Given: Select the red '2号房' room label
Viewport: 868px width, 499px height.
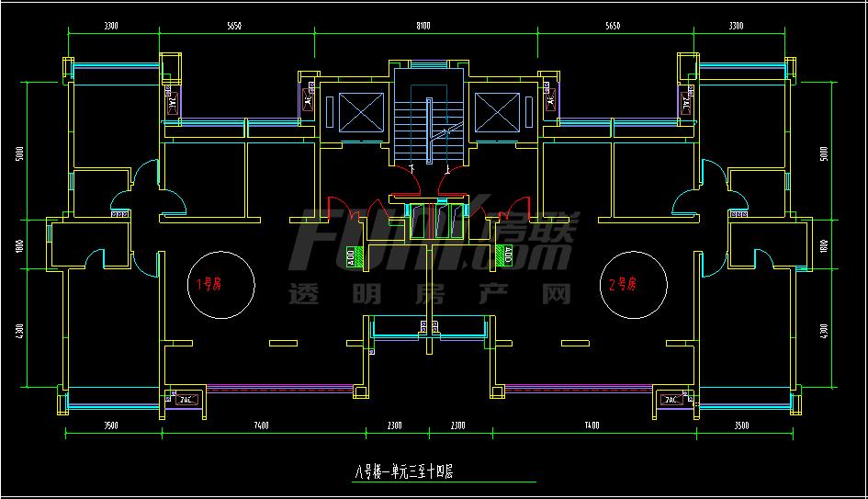Looking at the screenshot, I should click(623, 284).
